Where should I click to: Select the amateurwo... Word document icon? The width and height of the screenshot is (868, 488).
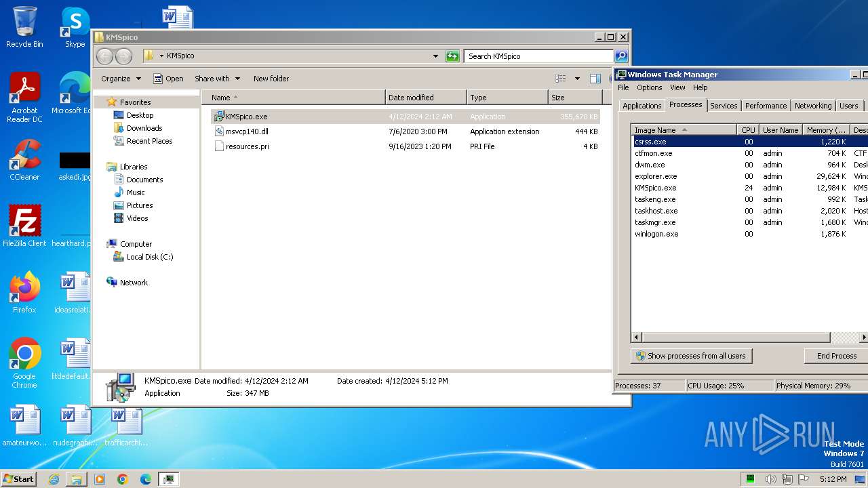(24, 426)
